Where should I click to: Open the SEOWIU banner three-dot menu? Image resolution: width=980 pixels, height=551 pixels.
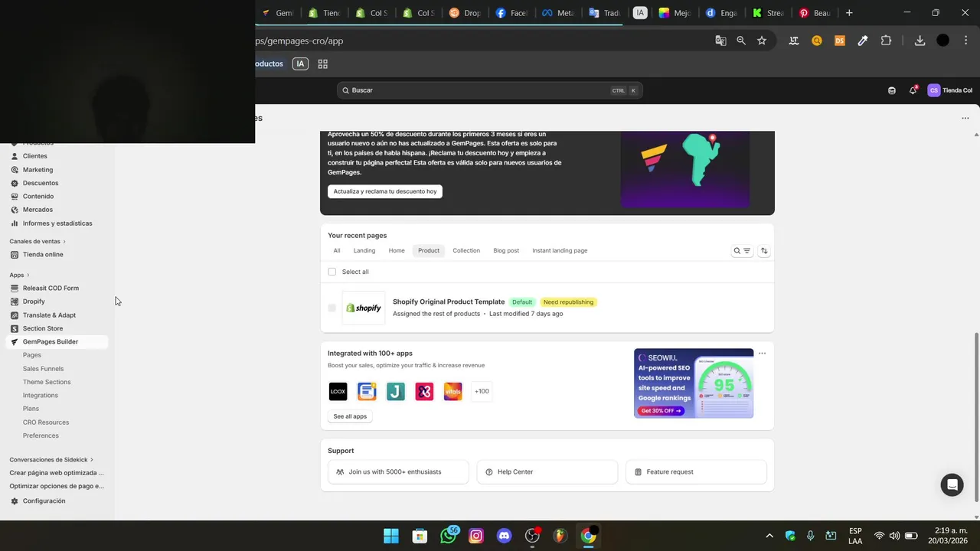tap(762, 354)
